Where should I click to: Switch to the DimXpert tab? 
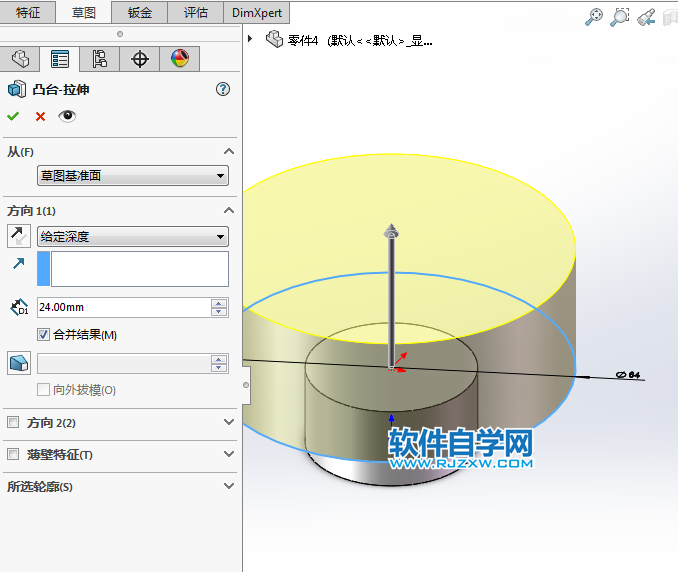point(257,13)
